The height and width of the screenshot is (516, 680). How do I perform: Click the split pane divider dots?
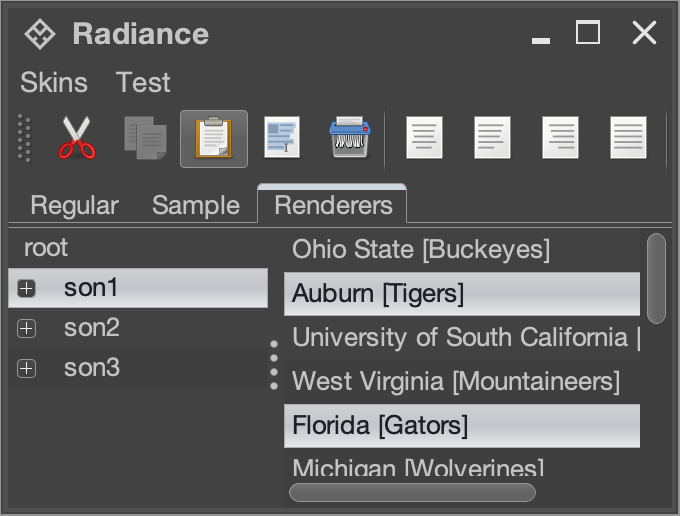click(274, 365)
